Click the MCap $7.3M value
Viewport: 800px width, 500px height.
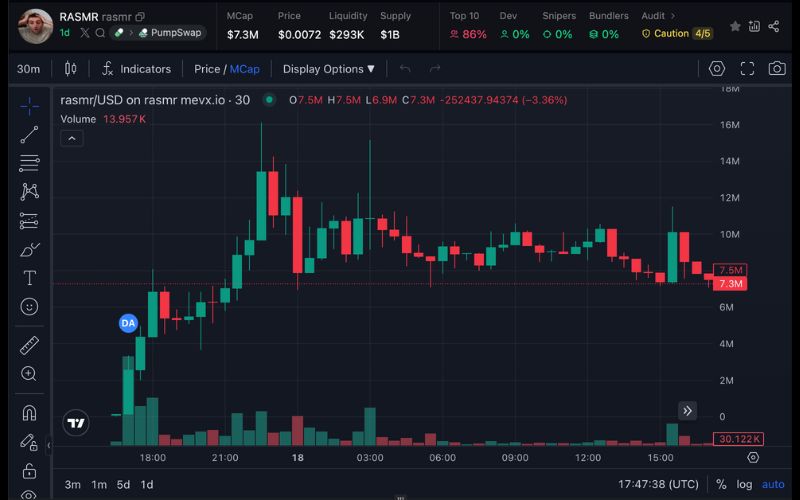(243, 35)
